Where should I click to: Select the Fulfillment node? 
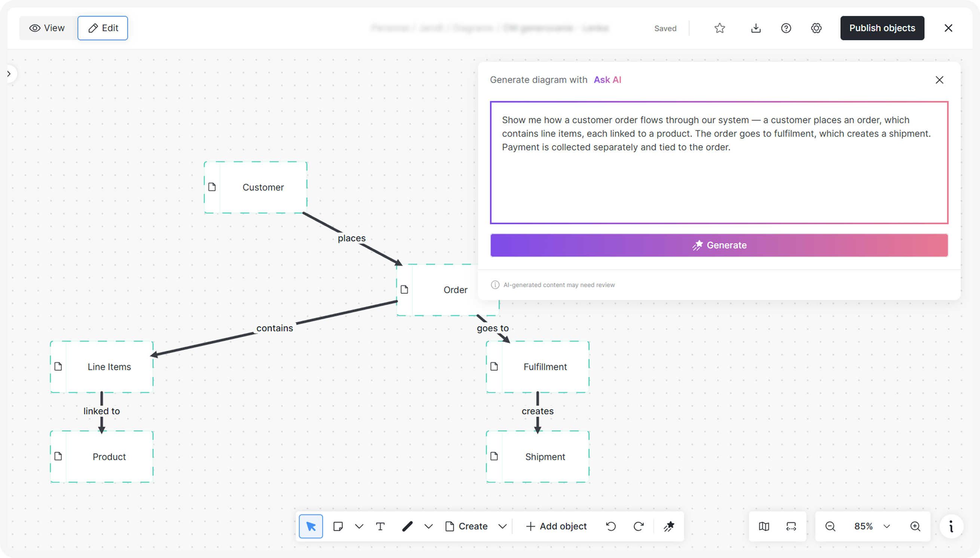pyautogui.click(x=538, y=367)
